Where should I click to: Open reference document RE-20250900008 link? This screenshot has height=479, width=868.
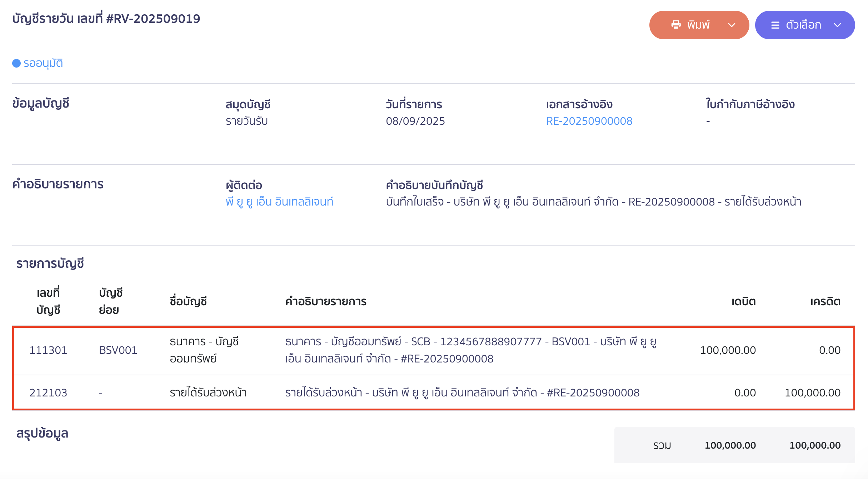589,121
